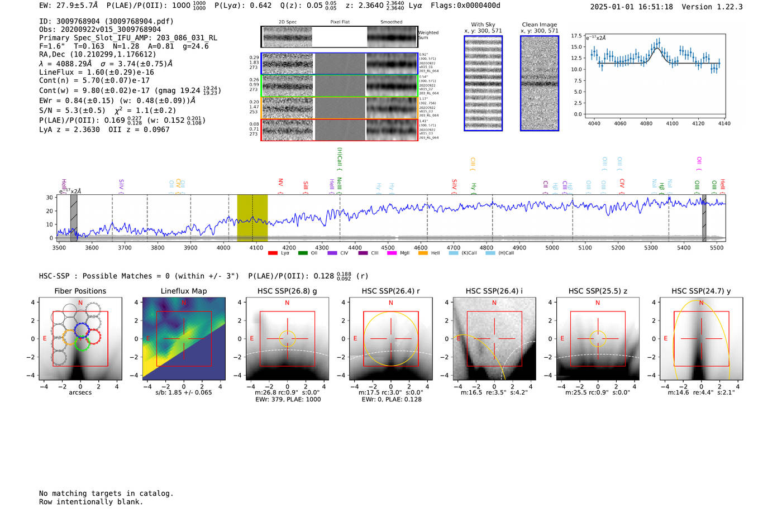This screenshot has height=532, width=782.
Task: Click the Row intentionally blank text
Action: pyautogui.click(x=91, y=502)
